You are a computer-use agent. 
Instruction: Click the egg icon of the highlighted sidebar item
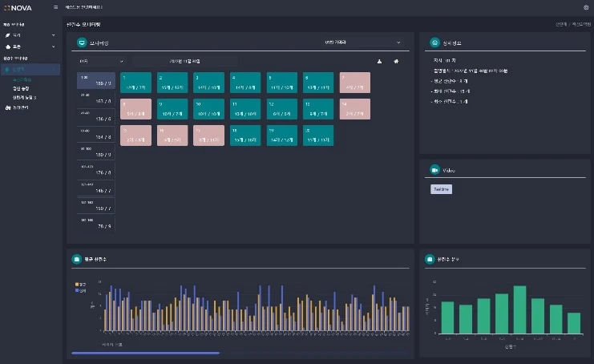coord(7,69)
